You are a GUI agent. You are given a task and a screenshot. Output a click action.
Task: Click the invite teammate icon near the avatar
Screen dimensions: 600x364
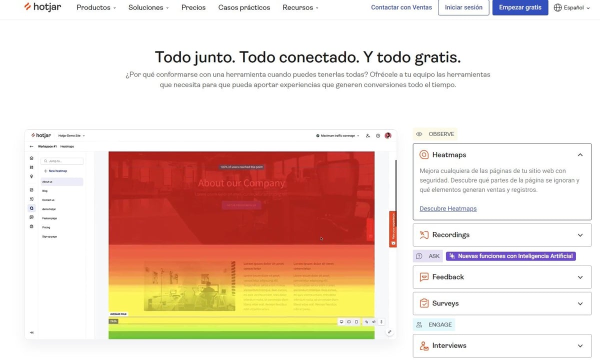(368, 136)
